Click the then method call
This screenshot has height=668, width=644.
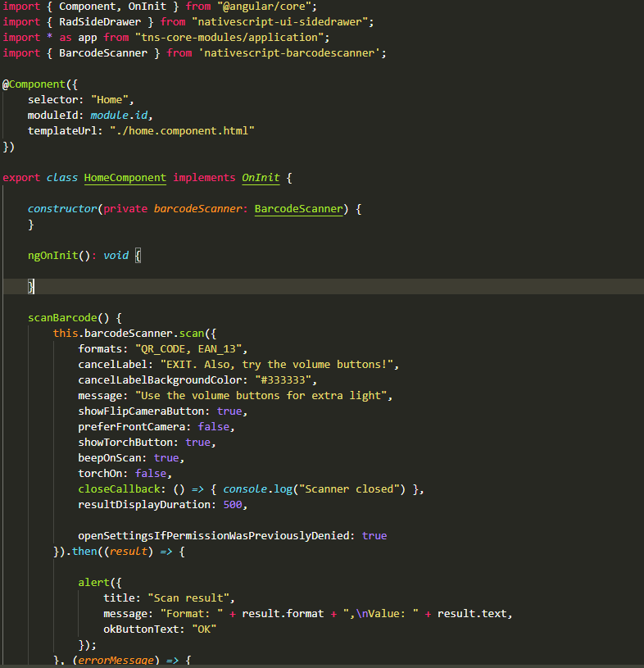pyautogui.click(x=84, y=552)
